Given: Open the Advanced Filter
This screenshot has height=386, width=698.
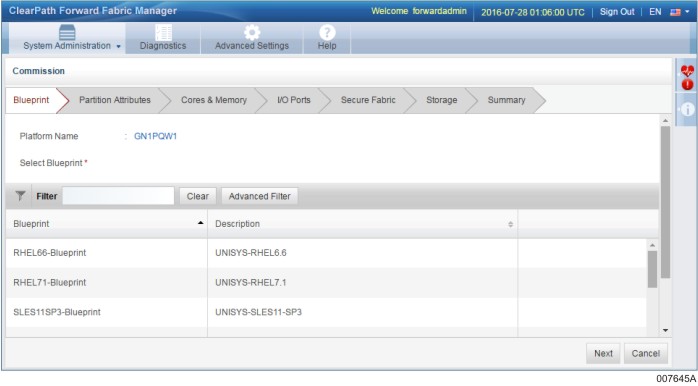Looking at the screenshot, I should [x=260, y=196].
